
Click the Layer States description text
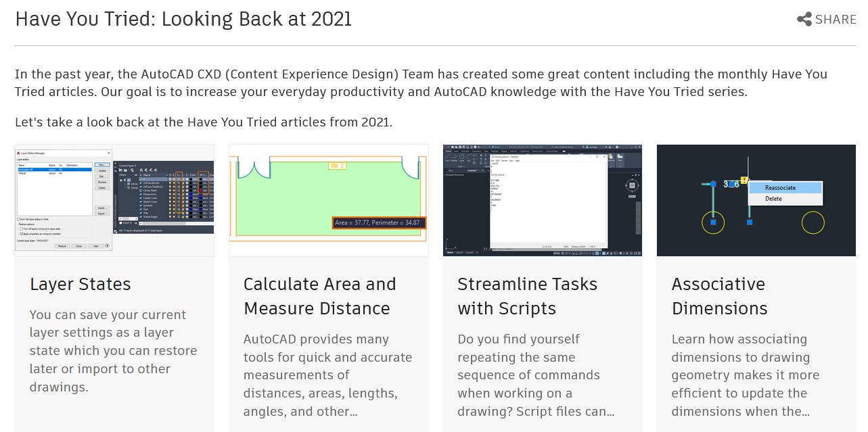click(x=114, y=351)
